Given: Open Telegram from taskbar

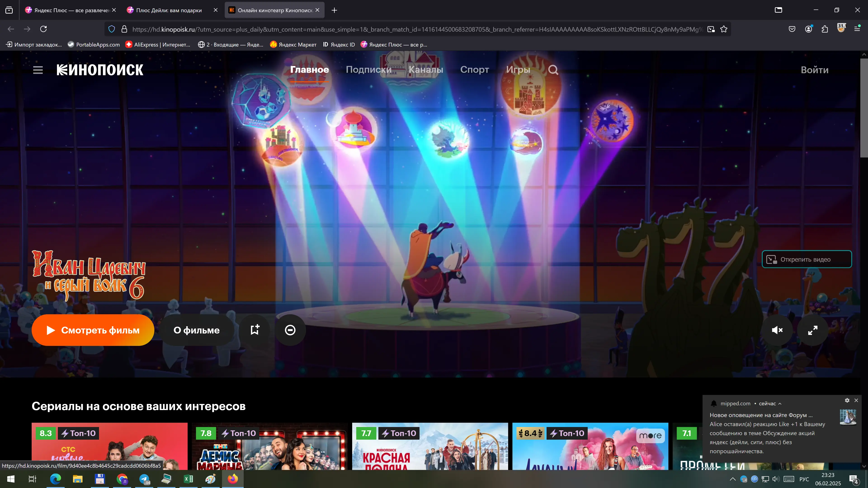Looking at the screenshot, I should 144,479.
